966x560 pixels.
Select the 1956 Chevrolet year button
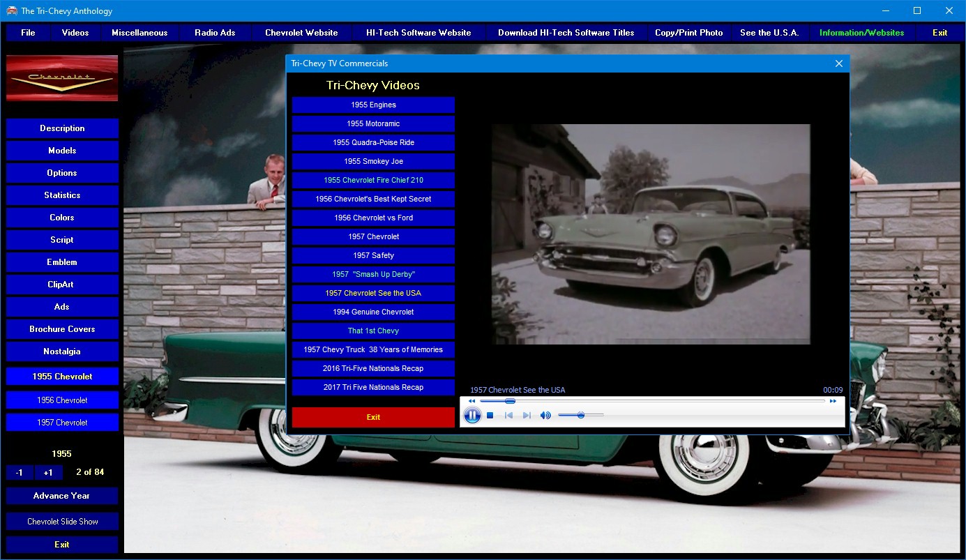click(62, 400)
